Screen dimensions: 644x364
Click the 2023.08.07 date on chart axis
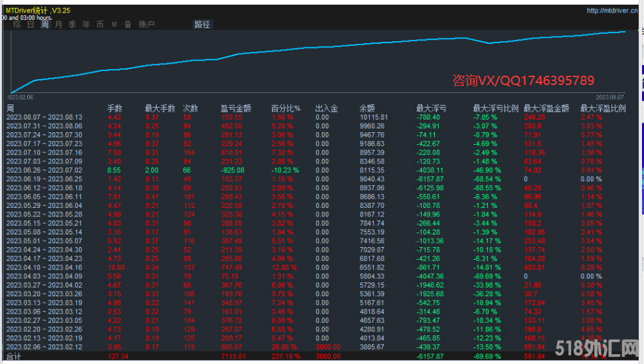click(x=609, y=96)
